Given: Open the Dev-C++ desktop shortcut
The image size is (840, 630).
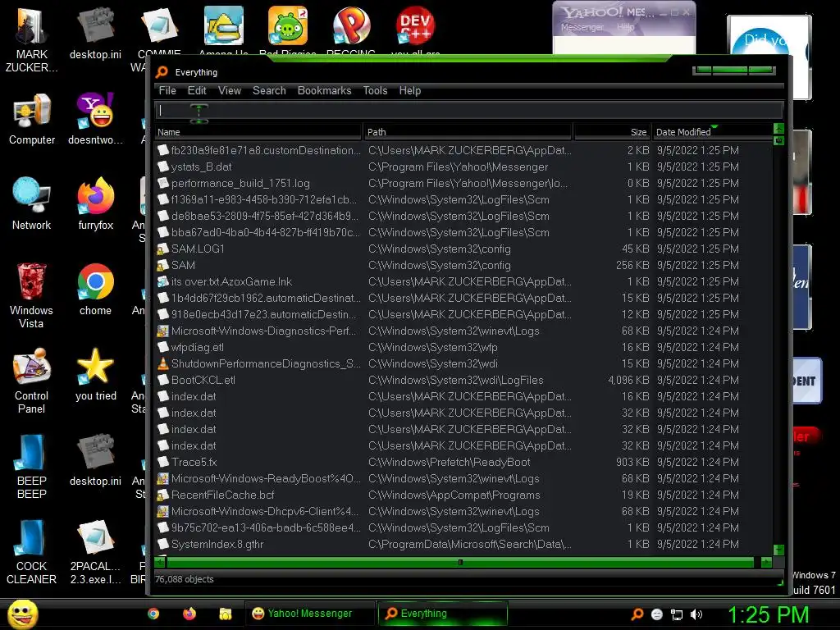Looking at the screenshot, I should 415,25.
